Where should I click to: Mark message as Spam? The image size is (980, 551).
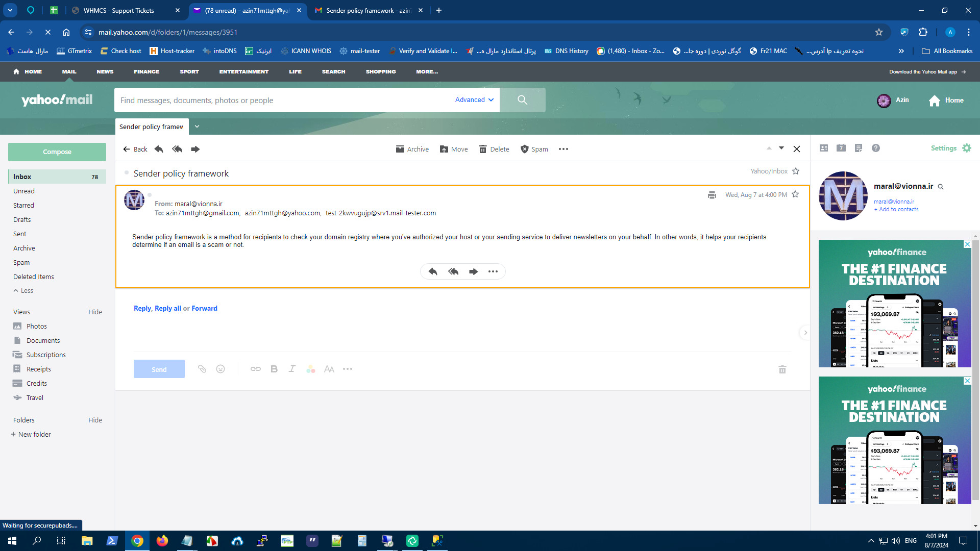(x=534, y=149)
